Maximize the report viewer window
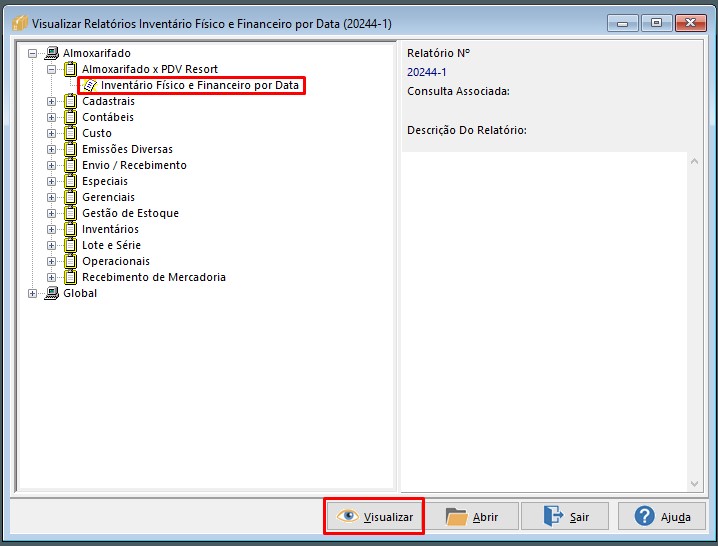This screenshot has width=718, height=546. click(656, 22)
